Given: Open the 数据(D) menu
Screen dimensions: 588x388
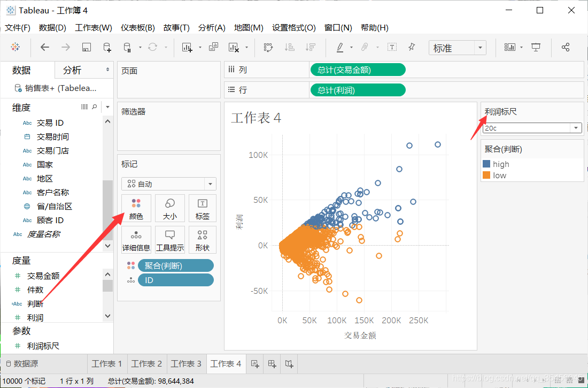Looking at the screenshot, I should coord(52,28).
